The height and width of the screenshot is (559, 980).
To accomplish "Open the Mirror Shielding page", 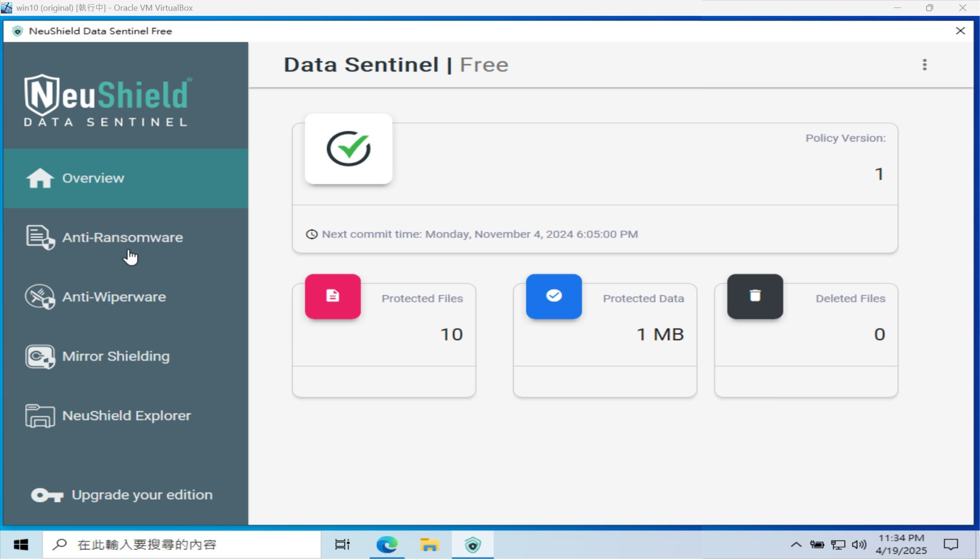I will (116, 356).
